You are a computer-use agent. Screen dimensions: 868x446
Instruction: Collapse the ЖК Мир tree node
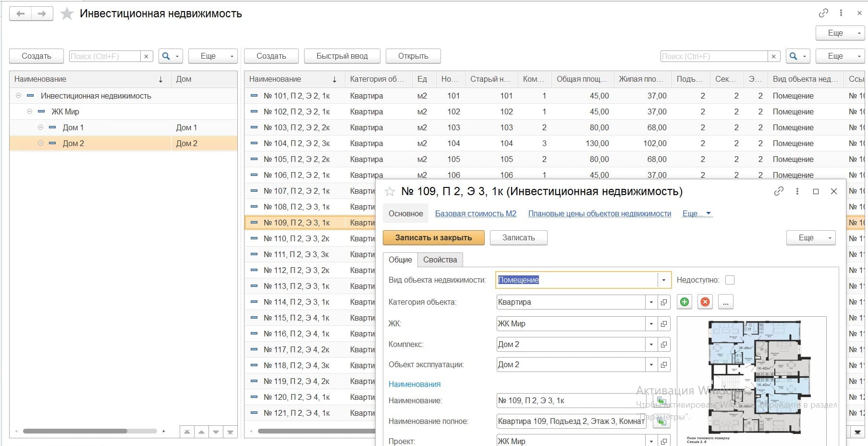point(30,111)
